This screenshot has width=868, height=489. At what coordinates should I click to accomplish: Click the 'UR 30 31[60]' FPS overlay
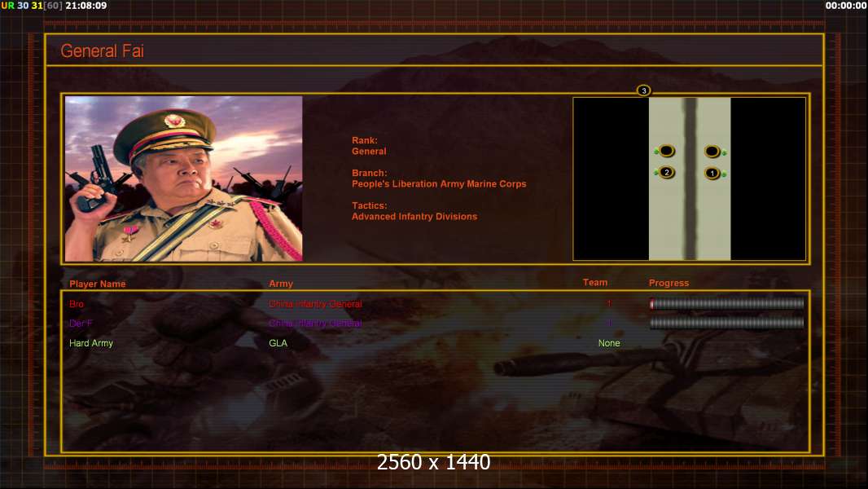pyautogui.click(x=32, y=6)
